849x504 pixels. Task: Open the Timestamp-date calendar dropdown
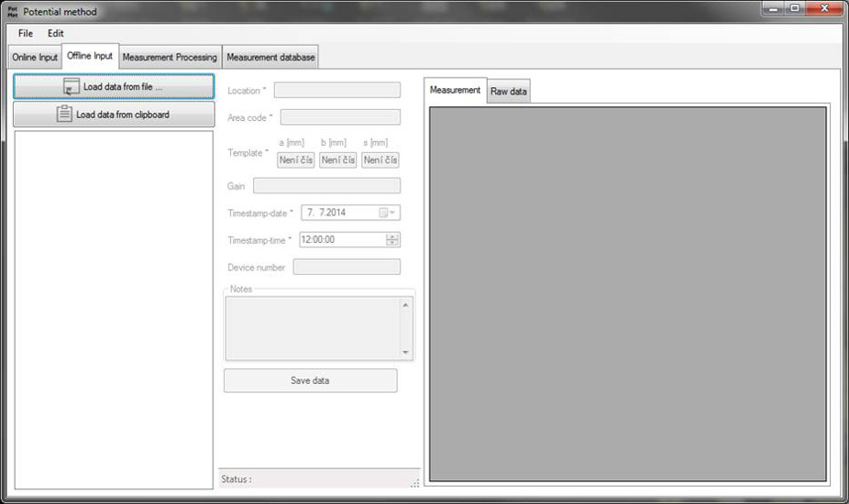(x=388, y=213)
